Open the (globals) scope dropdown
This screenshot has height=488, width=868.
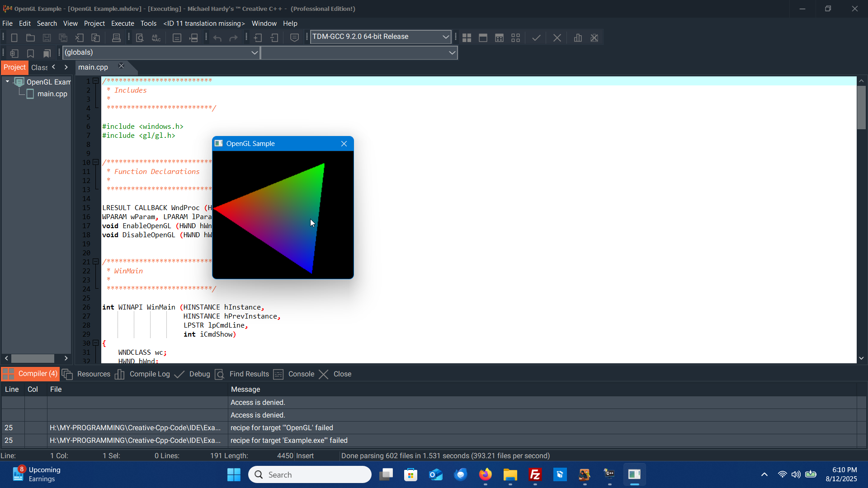point(255,53)
